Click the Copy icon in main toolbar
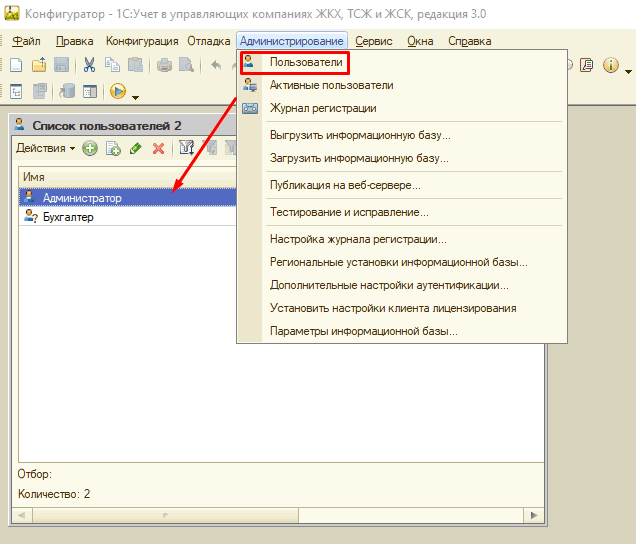 click(x=112, y=65)
